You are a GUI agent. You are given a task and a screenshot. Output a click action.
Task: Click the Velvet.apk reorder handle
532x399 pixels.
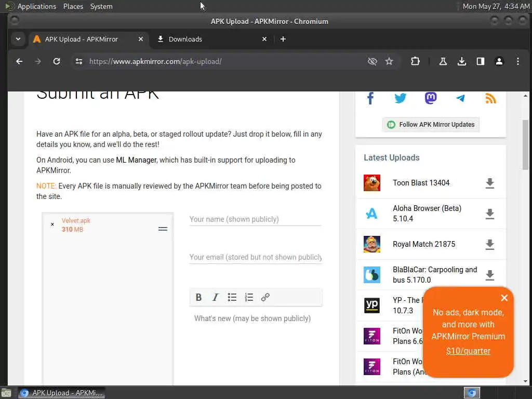tap(163, 229)
